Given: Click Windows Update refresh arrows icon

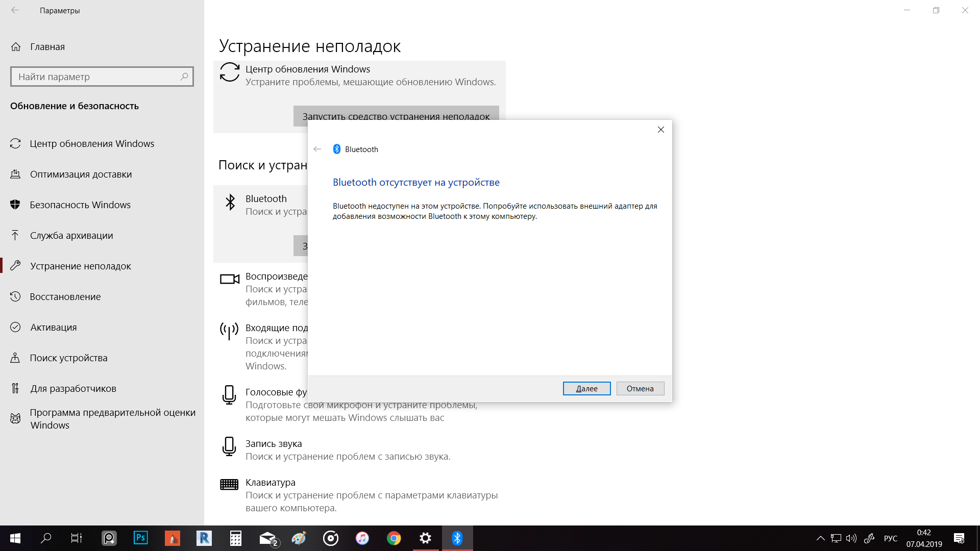Looking at the screenshot, I should coord(230,72).
